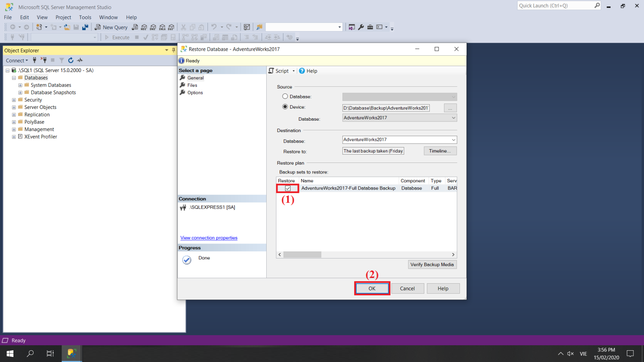The image size is (644, 362).
Task: Refresh the Object Explorer tree
Action: tap(70, 60)
